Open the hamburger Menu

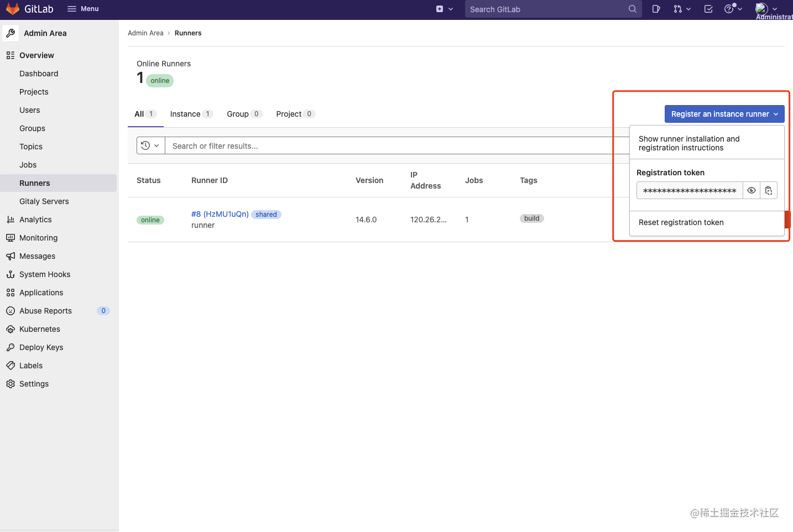pyautogui.click(x=83, y=9)
